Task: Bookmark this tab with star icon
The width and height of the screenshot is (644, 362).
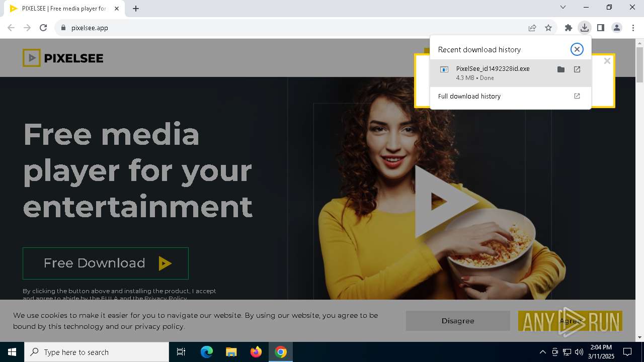Action: [x=548, y=28]
